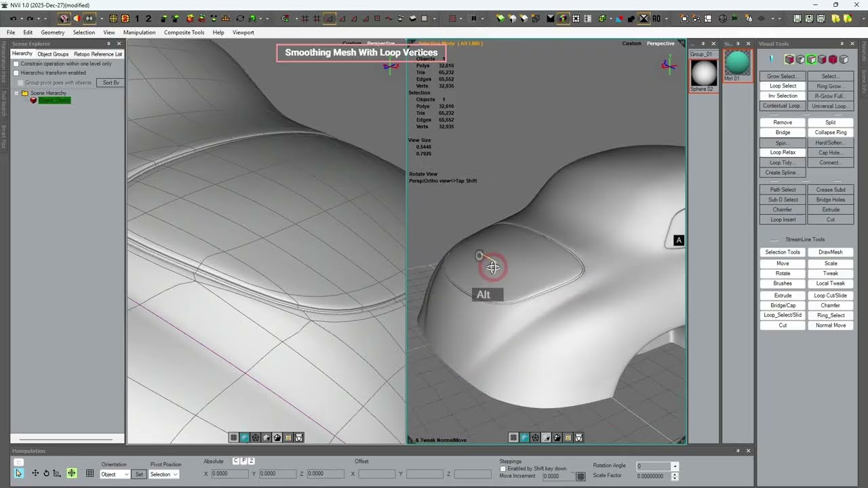Screen dimensions: 868x488
Task: Toggle the P button above Absolute coordinates
Action: pyautogui.click(x=243, y=461)
